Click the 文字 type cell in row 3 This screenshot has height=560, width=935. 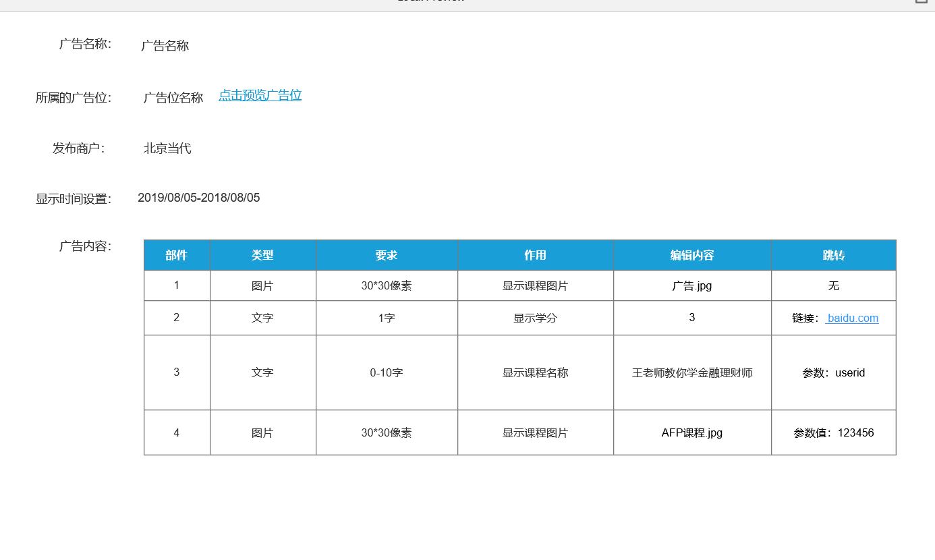click(x=263, y=373)
